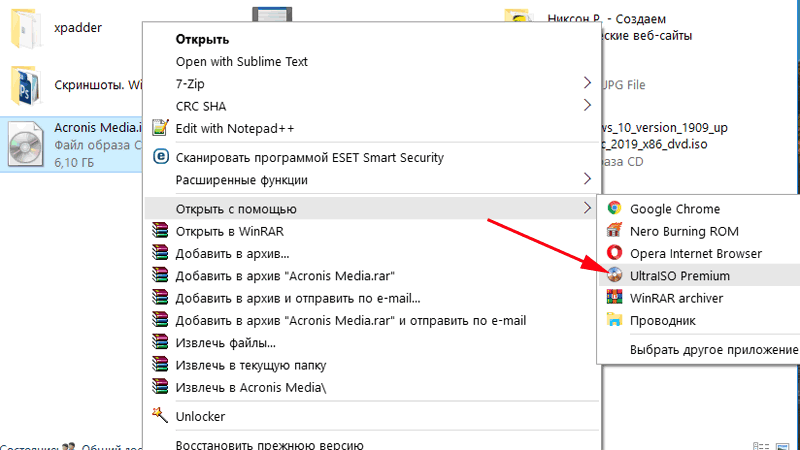Select the Скриншоты folder icon
The width and height of the screenshot is (800, 450).
[x=26, y=86]
